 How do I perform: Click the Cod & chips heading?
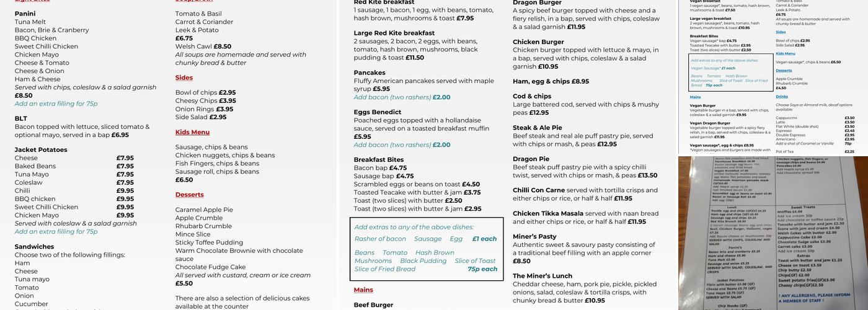tap(531, 96)
